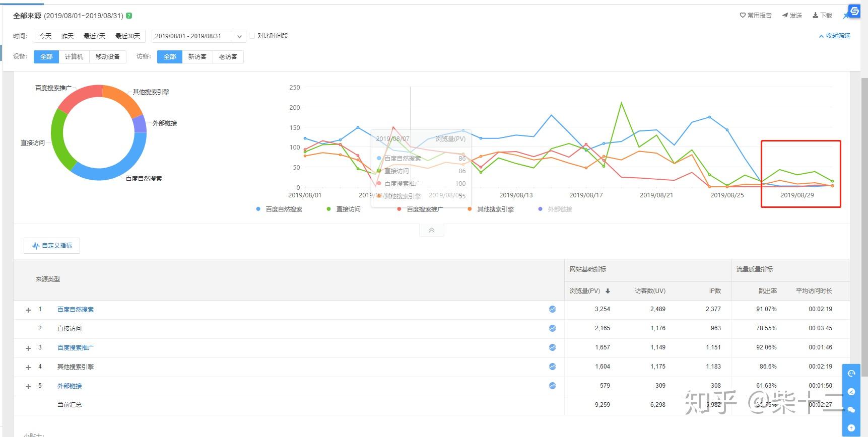The image size is (868, 437).
Task: Expand row 3 百度搜索推广 with the plus
Action: click(28, 348)
